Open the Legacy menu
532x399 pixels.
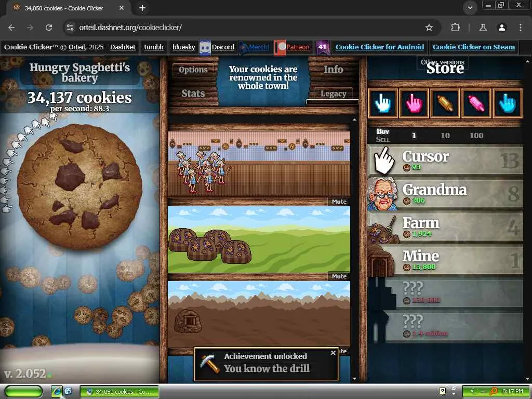[x=333, y=94]
